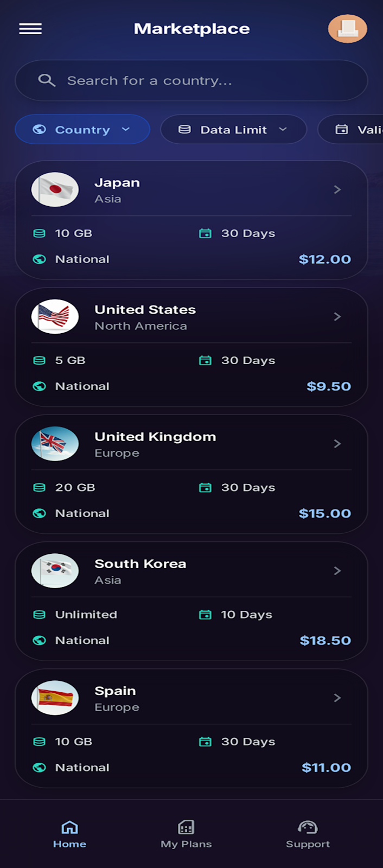Open the hamburger menu

[30, 29]
